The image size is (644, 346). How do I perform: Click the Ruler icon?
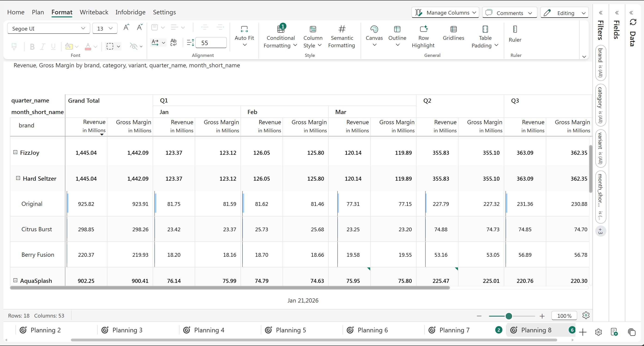(515, 29)
